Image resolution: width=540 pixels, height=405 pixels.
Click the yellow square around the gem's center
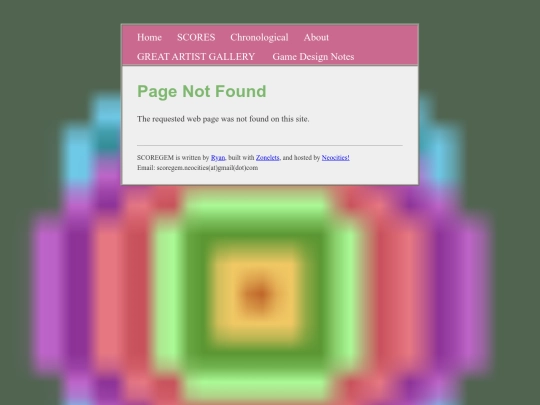point(257,262)
